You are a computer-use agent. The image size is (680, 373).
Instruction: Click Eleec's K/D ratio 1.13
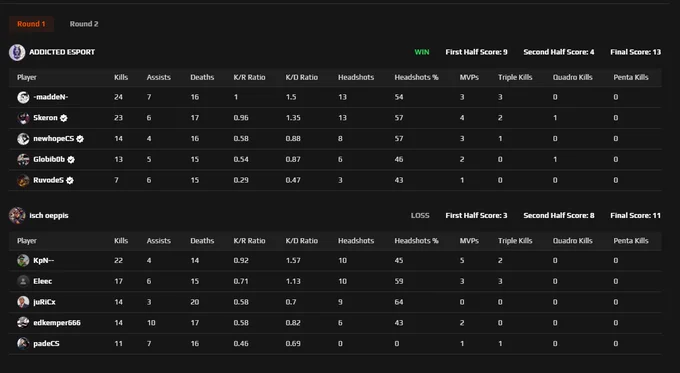293,281
